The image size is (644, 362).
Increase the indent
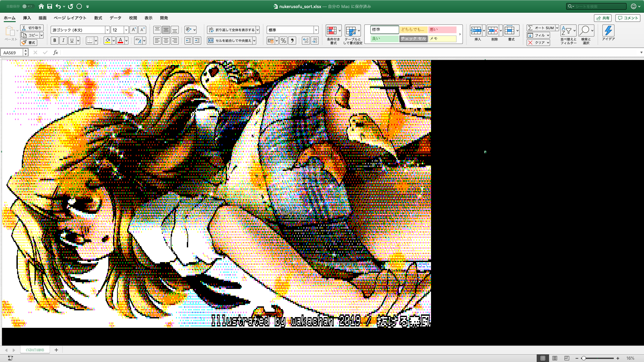(x=197, y=41)
